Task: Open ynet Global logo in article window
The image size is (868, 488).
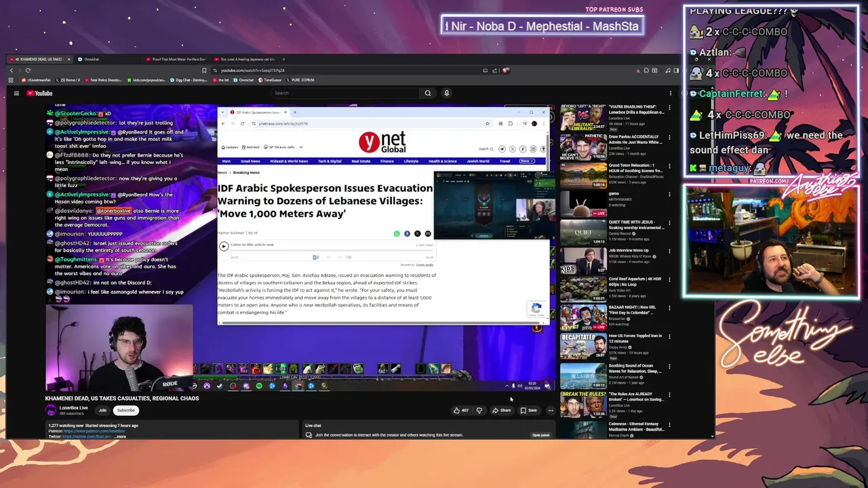Action: click(382, 142)
